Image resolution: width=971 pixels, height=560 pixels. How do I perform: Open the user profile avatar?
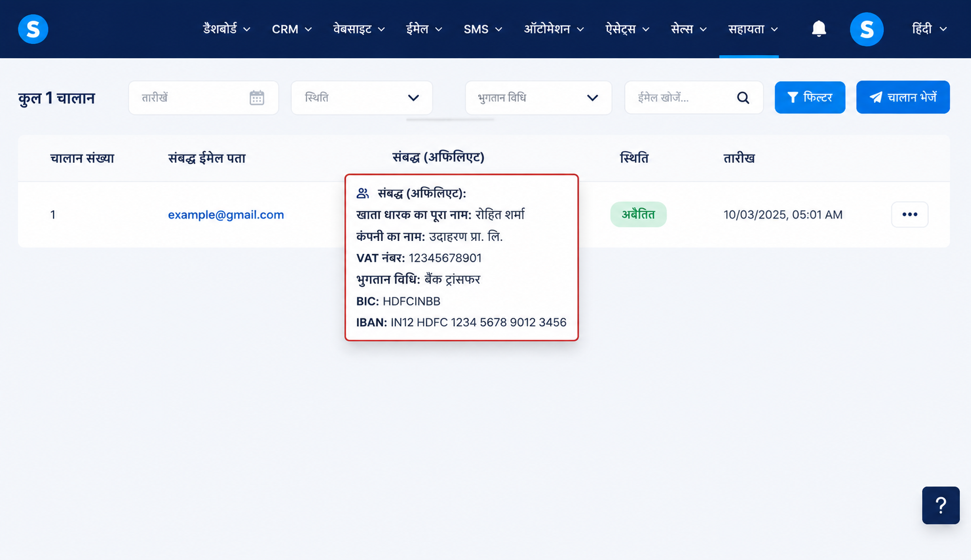click(866, 29)
